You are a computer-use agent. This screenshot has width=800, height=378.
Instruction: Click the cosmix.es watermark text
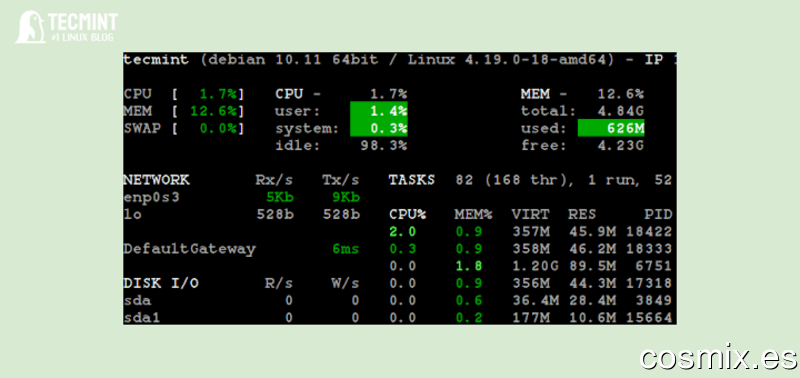[x=718, y=357]
